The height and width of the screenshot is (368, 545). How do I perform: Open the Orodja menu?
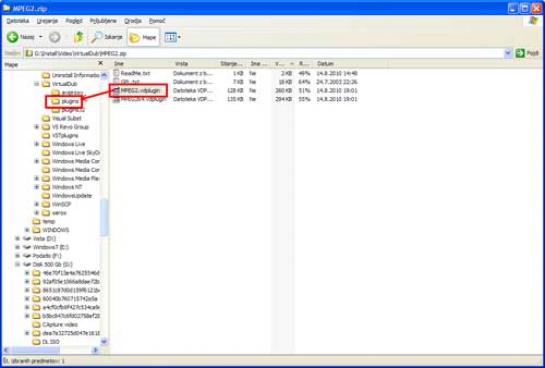tap(133, 21)
